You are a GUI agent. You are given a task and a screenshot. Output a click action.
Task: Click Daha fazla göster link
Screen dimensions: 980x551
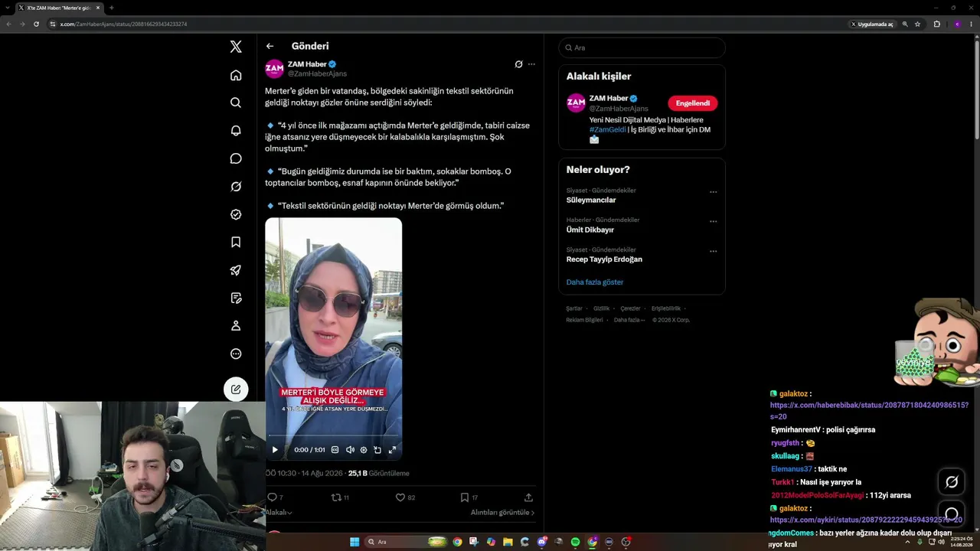(x=595, y=282)
